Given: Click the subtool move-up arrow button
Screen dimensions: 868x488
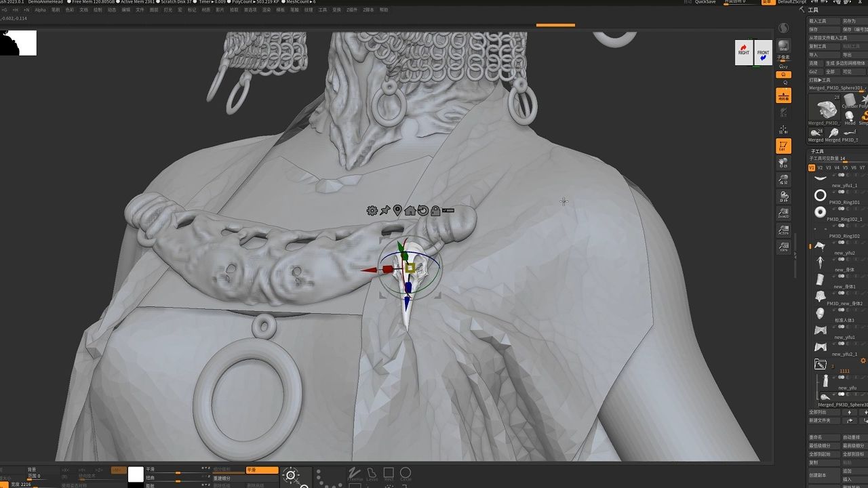Looking at the screenshot, I should click(x=849, y=412).
